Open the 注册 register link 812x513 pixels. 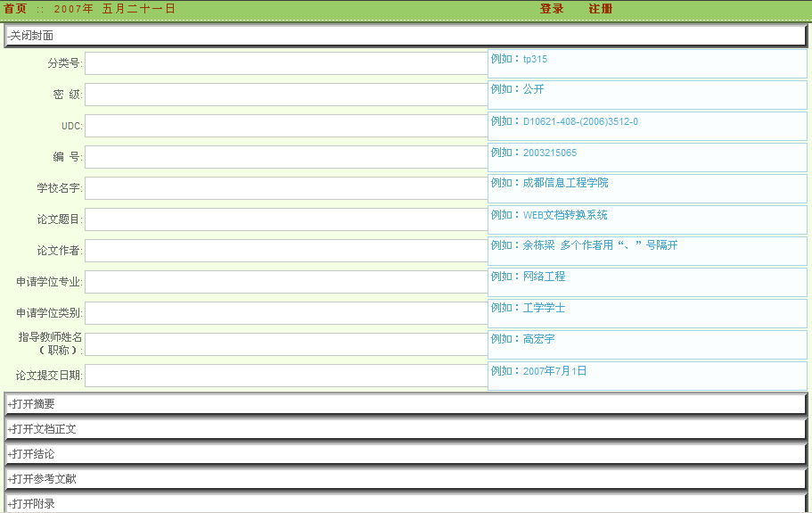[x=600, y=9]
